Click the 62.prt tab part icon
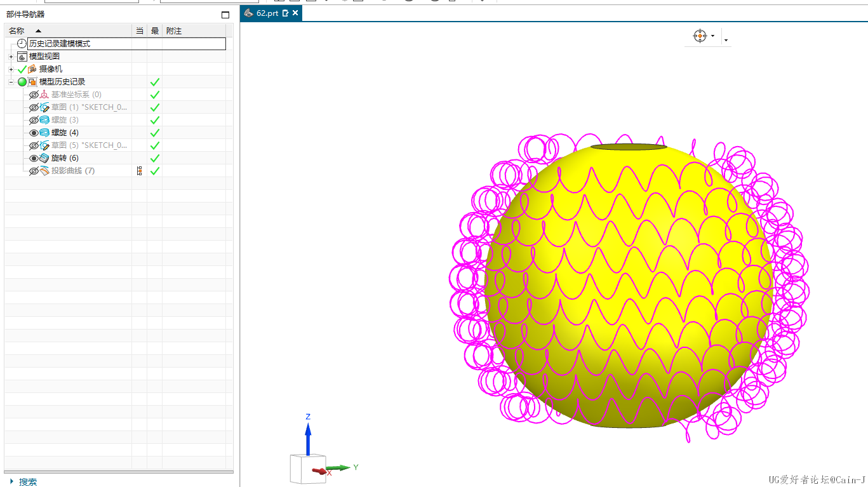 pyautogui.click(x=249, y=13)
